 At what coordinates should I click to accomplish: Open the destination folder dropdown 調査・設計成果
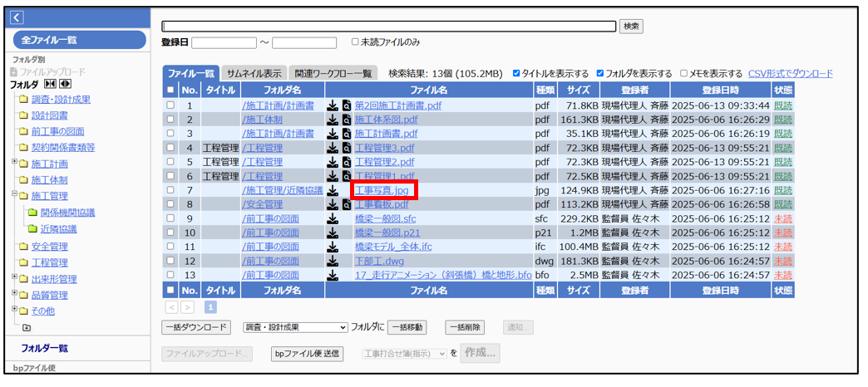tap(295, 328)
